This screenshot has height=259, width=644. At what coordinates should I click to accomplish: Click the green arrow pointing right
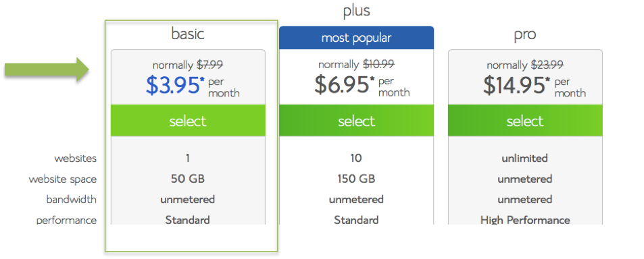click(47, 69)
